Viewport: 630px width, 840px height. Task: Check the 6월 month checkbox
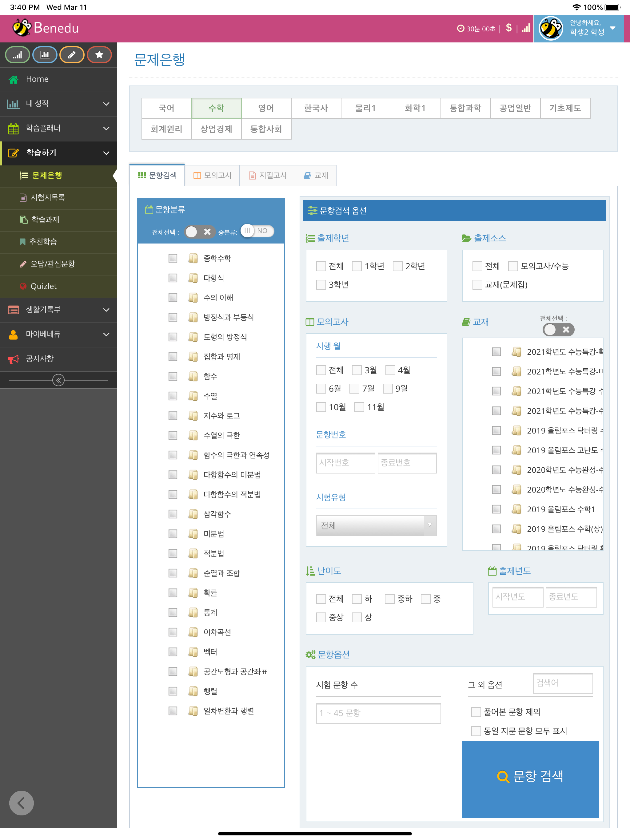coord(321,388)
